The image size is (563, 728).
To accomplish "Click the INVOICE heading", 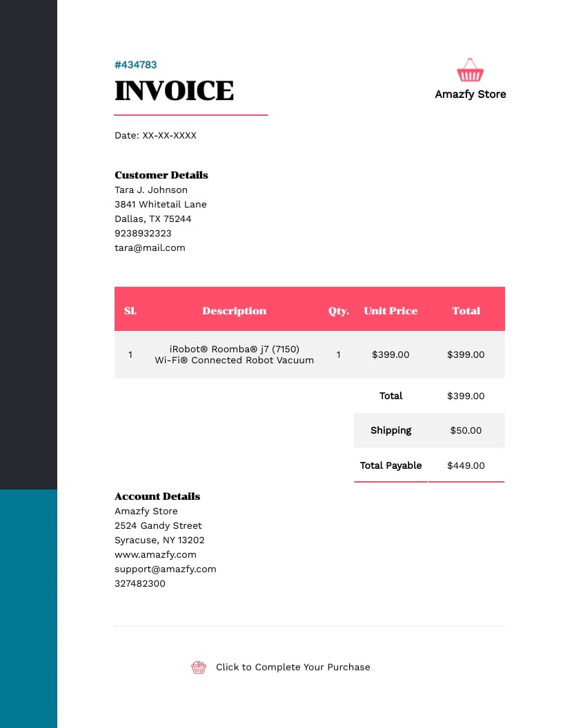I will click(x=174, y=90).
